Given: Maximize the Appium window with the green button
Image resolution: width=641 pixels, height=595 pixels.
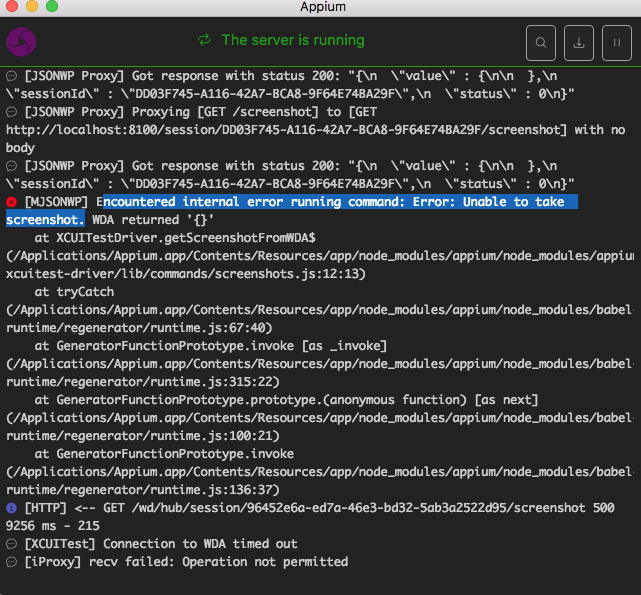Looking at the screenshot, I should click(x=52, y=6).
